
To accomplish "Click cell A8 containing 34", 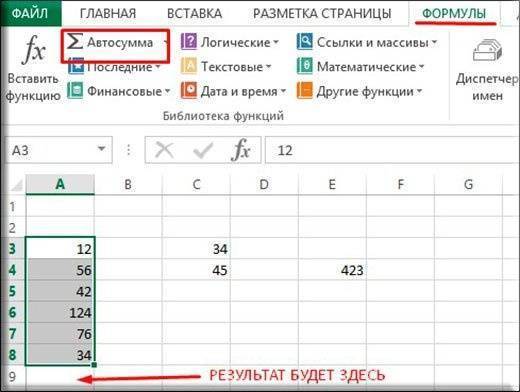I will pos(60,355).
